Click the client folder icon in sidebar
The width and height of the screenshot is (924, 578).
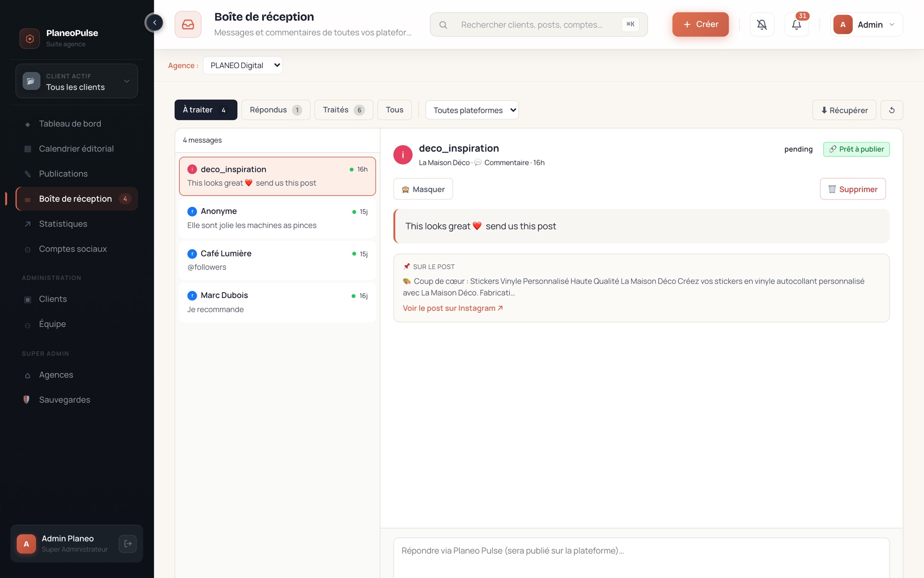(x=31, y=81)
